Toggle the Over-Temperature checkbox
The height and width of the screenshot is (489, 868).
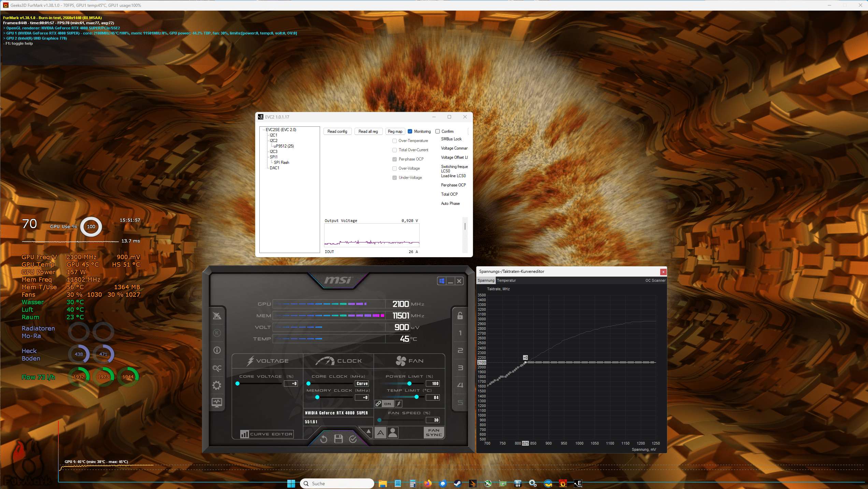pos(394,141)
